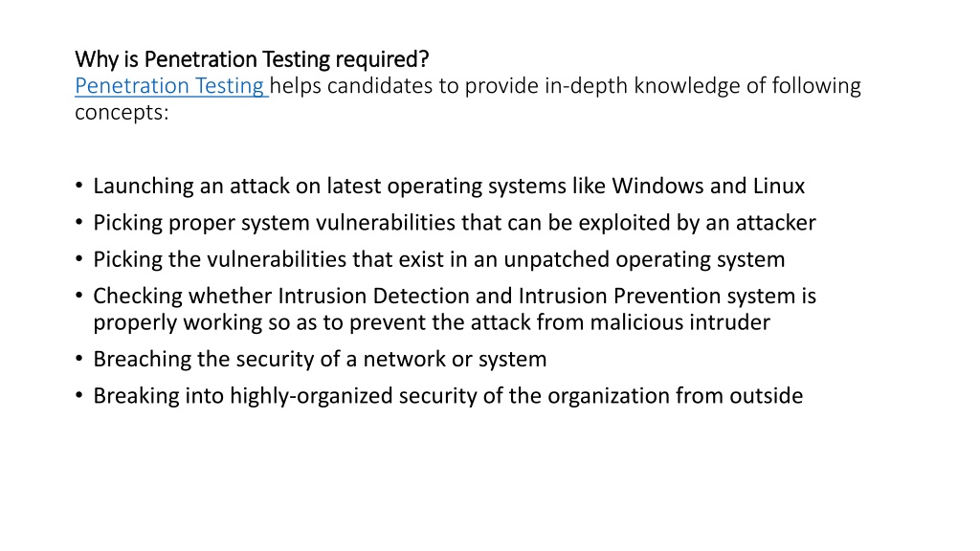Click the bullet marker before "Breaching the security"
980x551 pixels.
pyautogui.click(x=78, y=359)
